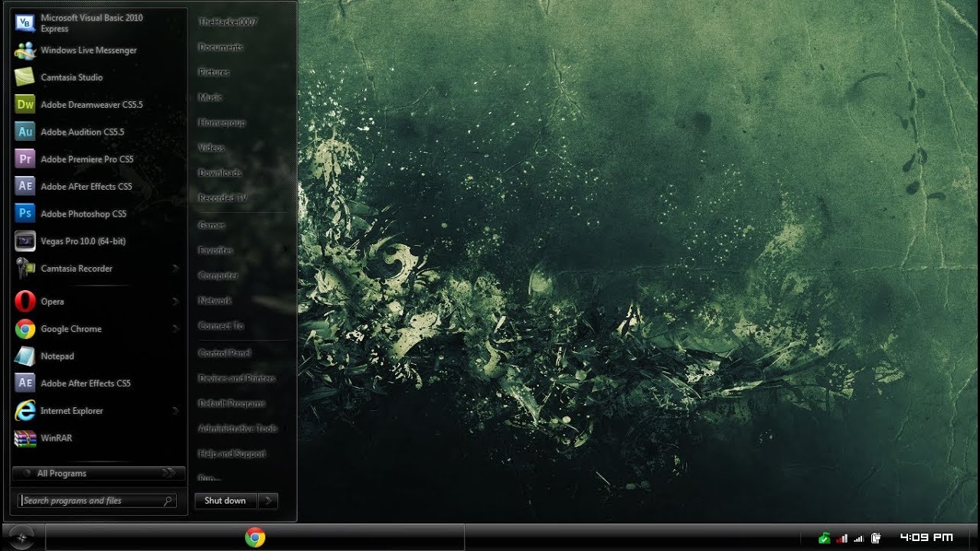980x551 pixels.
Task: Open After Effects icon listed below Notepad
Action: tap(25, 383)
